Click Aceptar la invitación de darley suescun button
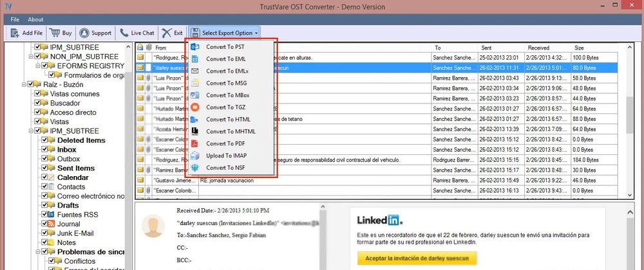Image resolution: width=644 pixels, height=270 pixels. pyautogui.click(x=417, y=258)
